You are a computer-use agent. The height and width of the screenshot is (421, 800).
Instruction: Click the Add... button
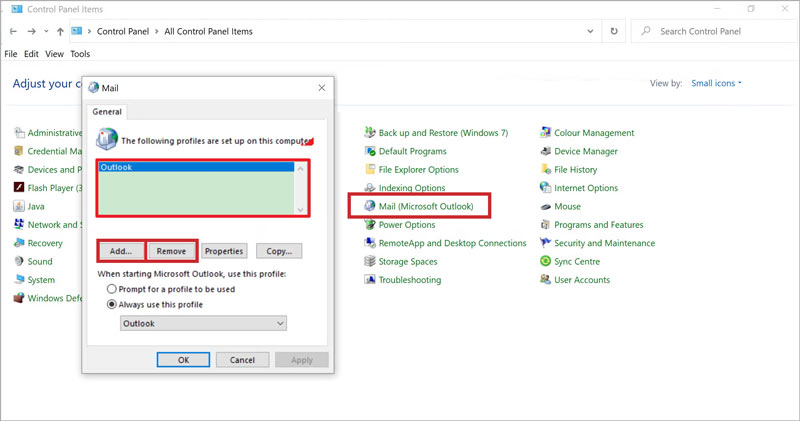point(121,251)
